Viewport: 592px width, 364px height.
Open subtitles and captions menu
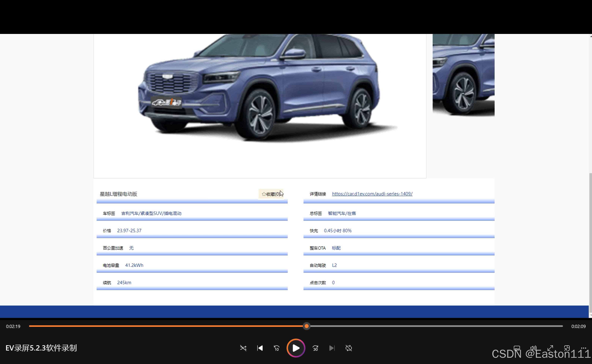click(517, 348)
